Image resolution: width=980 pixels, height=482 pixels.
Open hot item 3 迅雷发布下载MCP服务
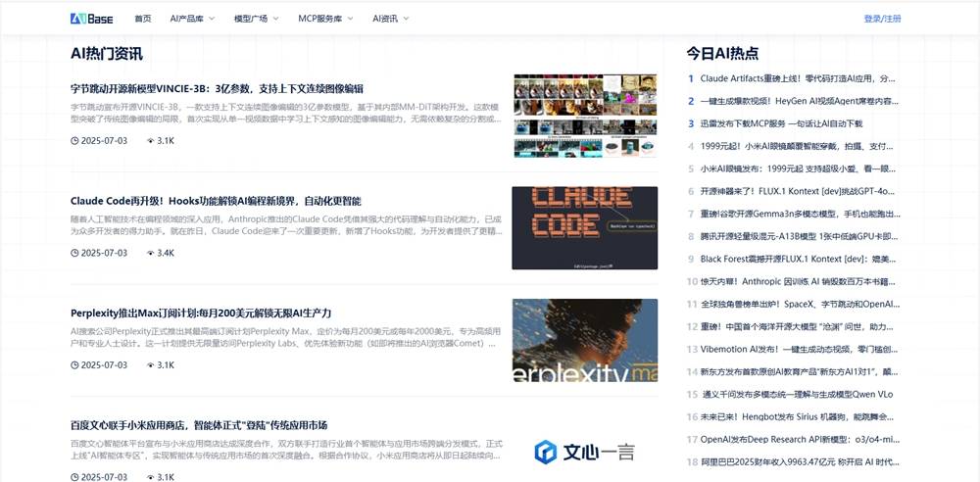[x=781, y=123]
